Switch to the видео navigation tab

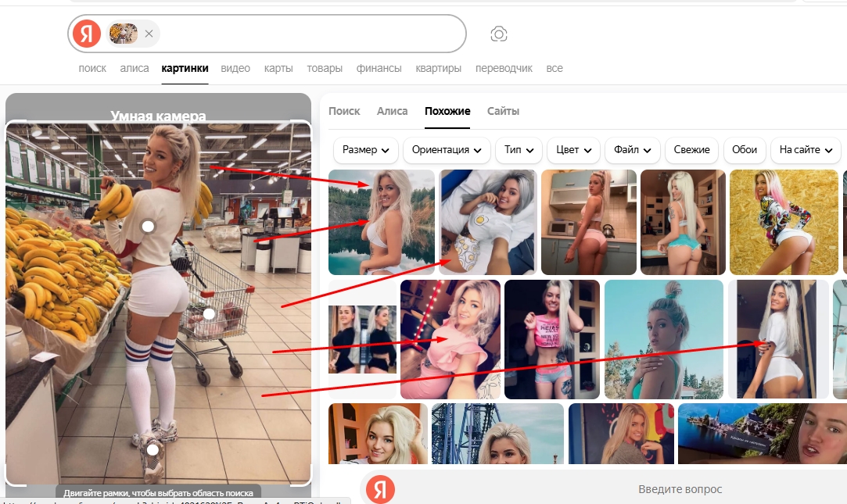235,69
